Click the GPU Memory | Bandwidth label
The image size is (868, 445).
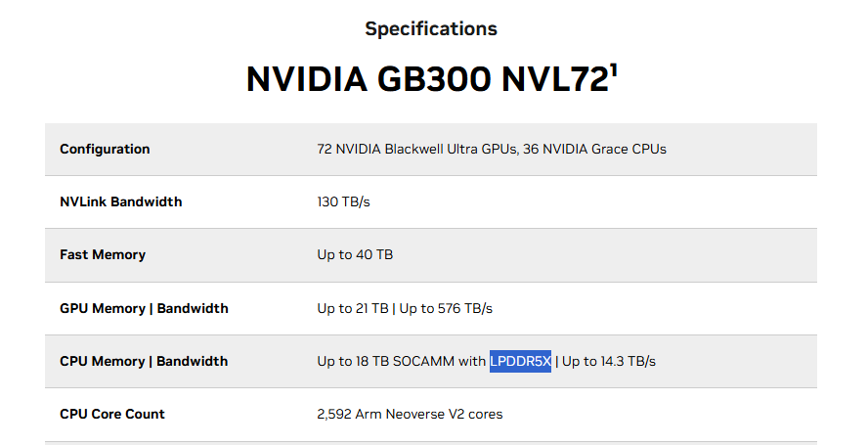pos(144,309)
